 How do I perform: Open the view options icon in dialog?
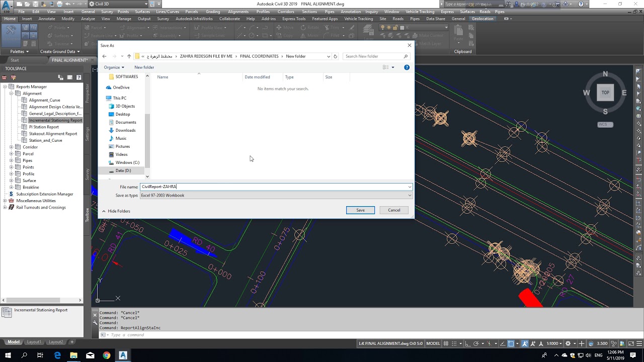[x=385, y=67]
